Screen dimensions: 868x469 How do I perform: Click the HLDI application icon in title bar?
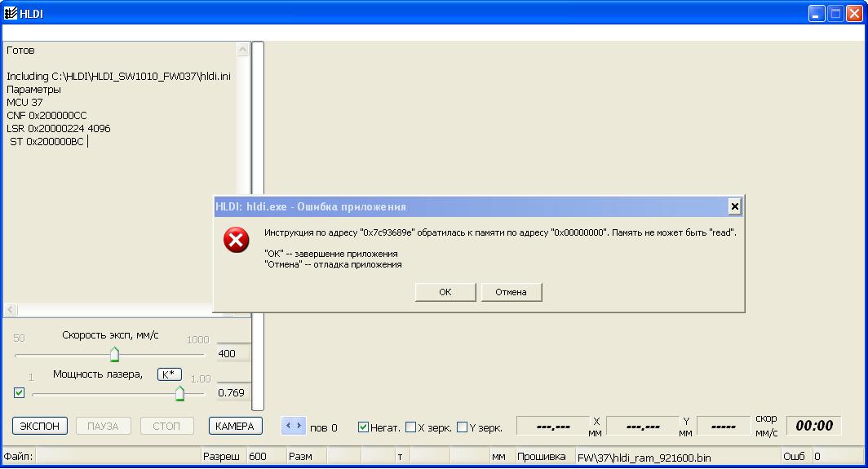tap(11, 13)
